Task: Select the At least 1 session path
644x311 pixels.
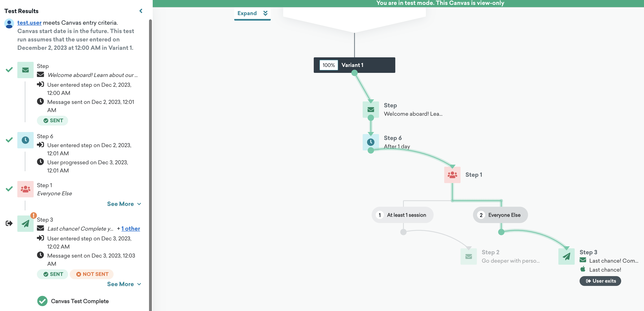Action: coord(402,215)
